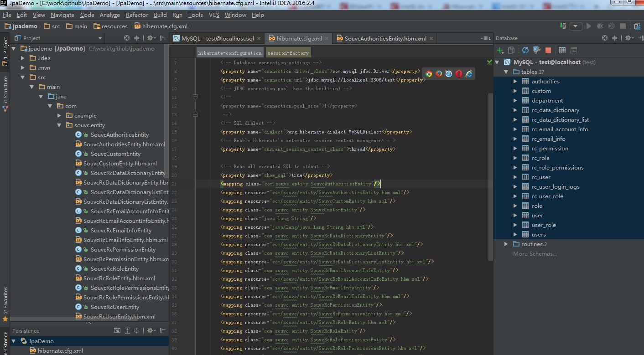644x355 pixels.
Task: Open the QL console icon in Database toolbar
Action: point(574,50)
